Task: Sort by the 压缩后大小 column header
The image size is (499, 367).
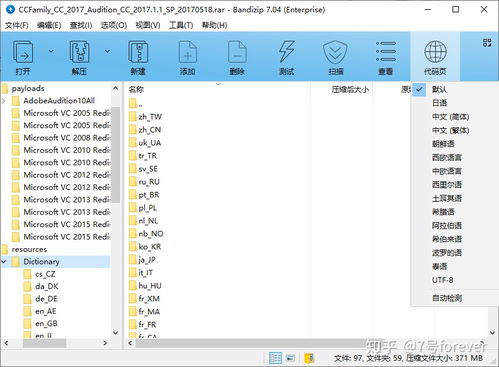Action: click(x=350, y=89)
